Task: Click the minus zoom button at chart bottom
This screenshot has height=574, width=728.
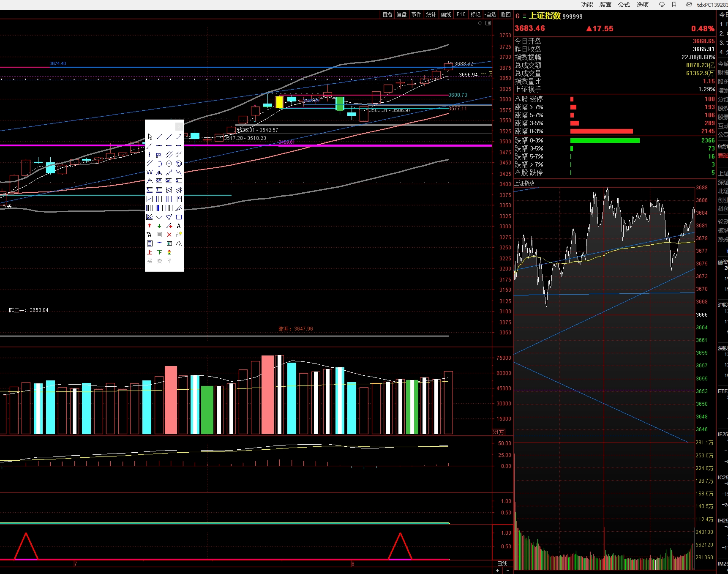Action: pyautogui.click(x=507, y=571)
